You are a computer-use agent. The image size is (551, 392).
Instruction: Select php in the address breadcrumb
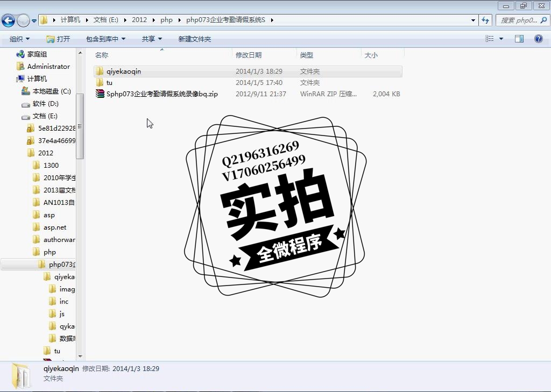click(166, 20)
